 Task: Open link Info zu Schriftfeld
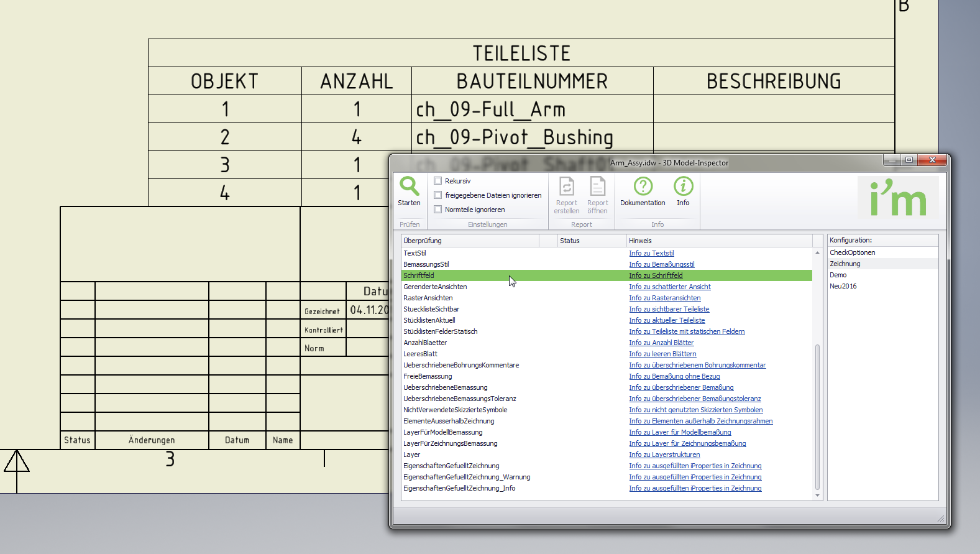pyautogui.click(x=656, y=275)
